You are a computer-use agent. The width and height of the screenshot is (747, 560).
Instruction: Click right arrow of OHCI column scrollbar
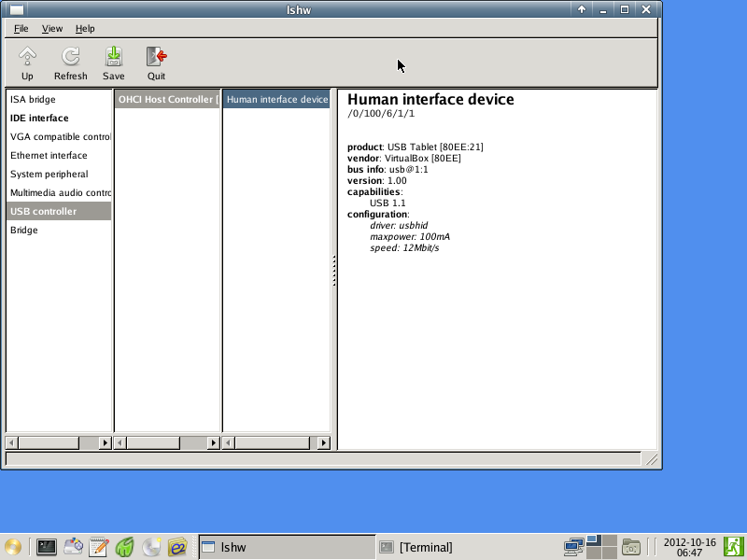pos(214,442)
